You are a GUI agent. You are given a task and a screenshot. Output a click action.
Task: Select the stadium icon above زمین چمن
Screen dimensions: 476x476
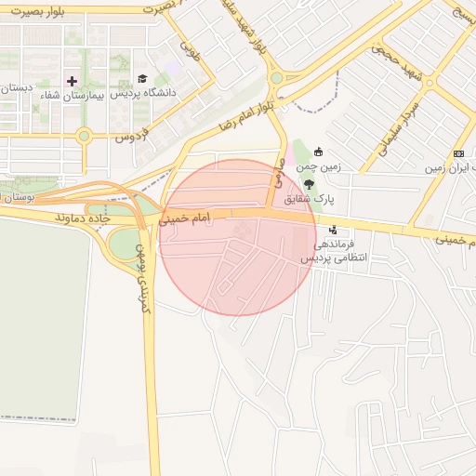click(x=318, y=152)
